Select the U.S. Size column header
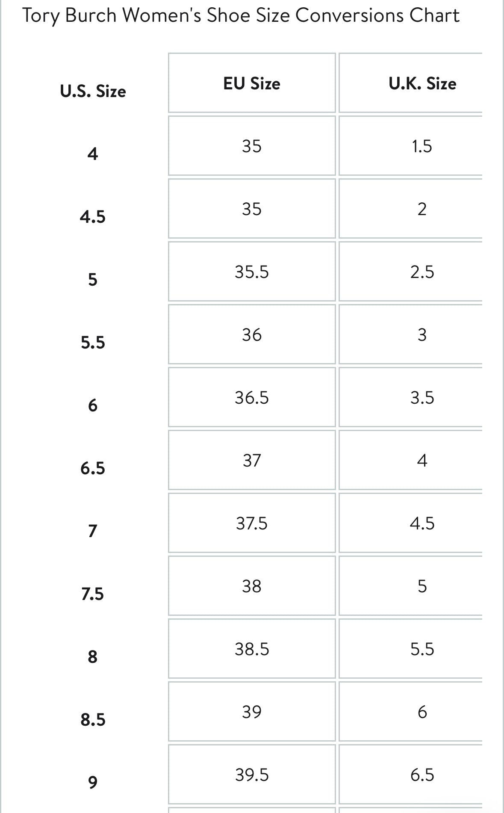 [93, 91]
